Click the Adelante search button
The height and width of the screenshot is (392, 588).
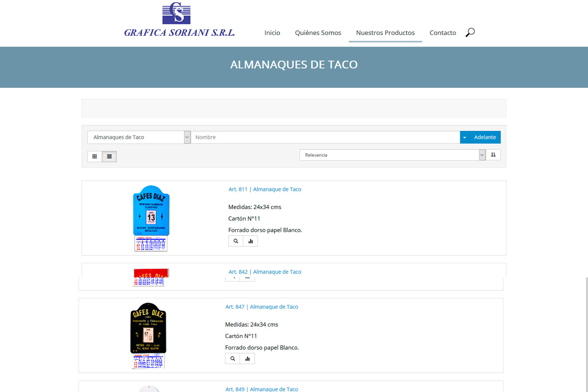pos(485,137)
